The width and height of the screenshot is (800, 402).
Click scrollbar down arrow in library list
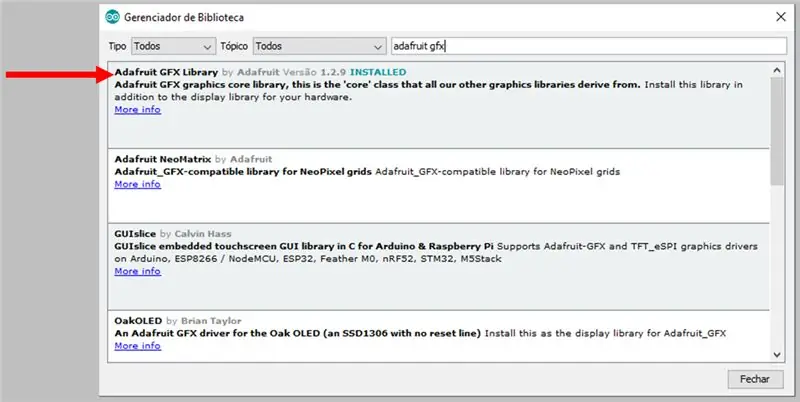(x=777, y=355)
